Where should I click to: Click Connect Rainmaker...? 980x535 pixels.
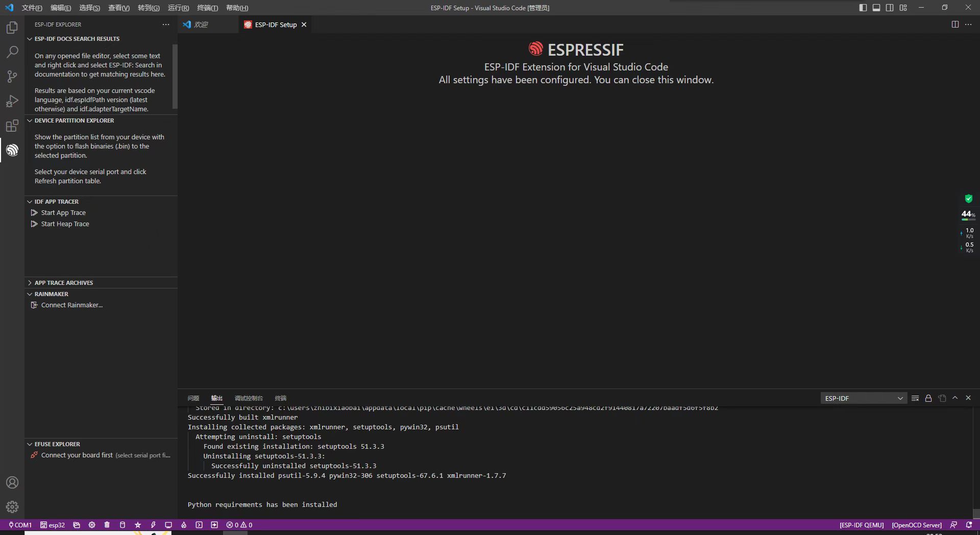click(x=71, y=305)
